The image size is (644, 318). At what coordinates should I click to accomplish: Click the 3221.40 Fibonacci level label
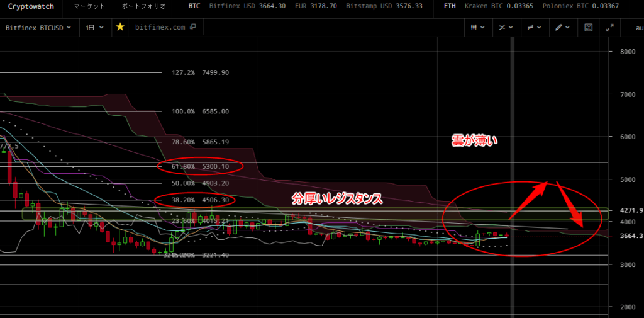pyautogui.click(x=216, y=255)
